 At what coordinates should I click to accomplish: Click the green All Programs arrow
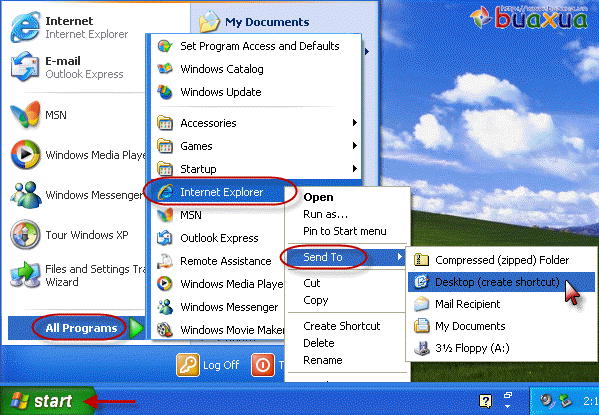coord(136,328)
